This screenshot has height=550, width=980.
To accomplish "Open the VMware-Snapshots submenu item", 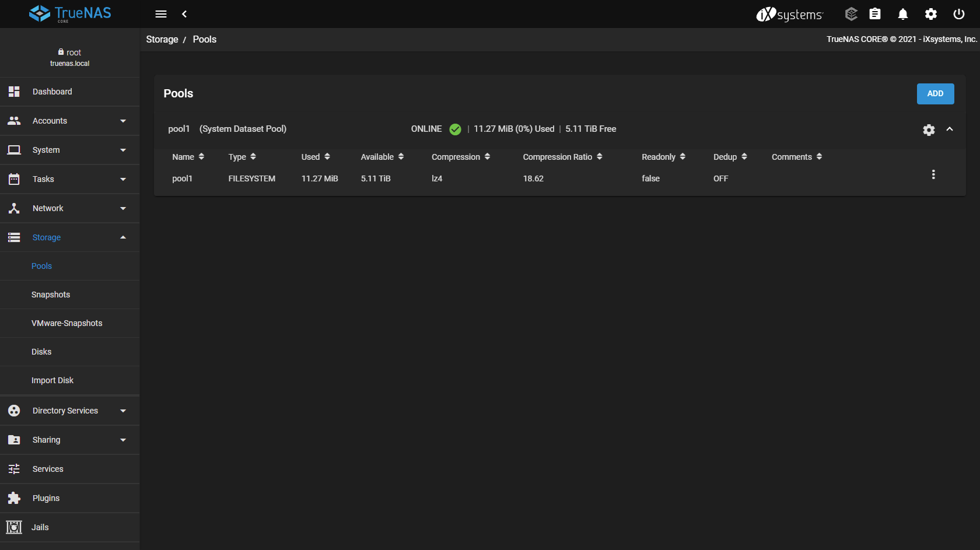I will coord(70,323).
